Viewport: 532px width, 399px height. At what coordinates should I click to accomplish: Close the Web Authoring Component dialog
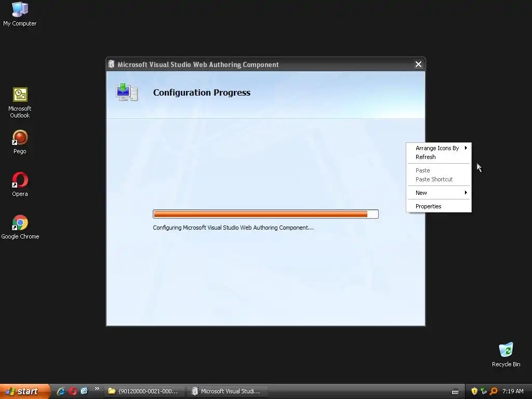[418, 64]
